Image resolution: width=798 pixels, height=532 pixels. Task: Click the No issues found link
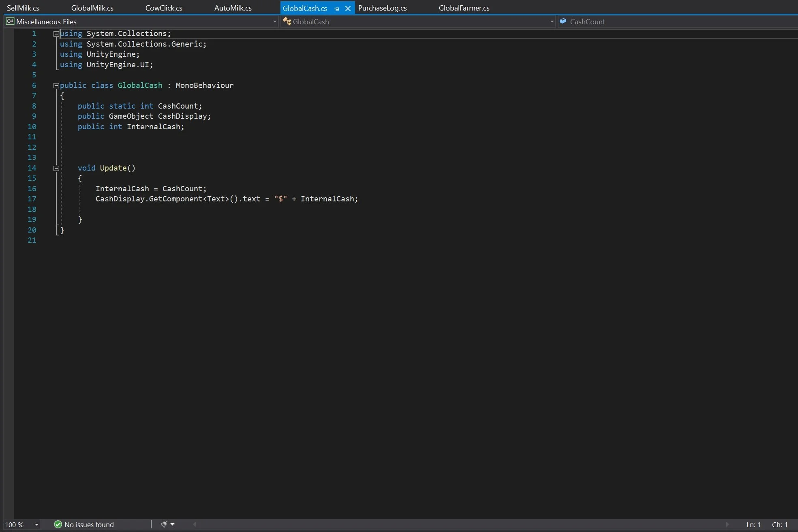tap(88, 524)
